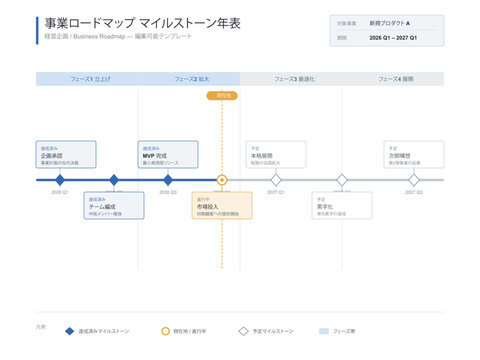Image resolution: width=480 pixels, height=360 pixels.
Task: Click the 予定マイルストーン legend text
Action: pos(273,331)
